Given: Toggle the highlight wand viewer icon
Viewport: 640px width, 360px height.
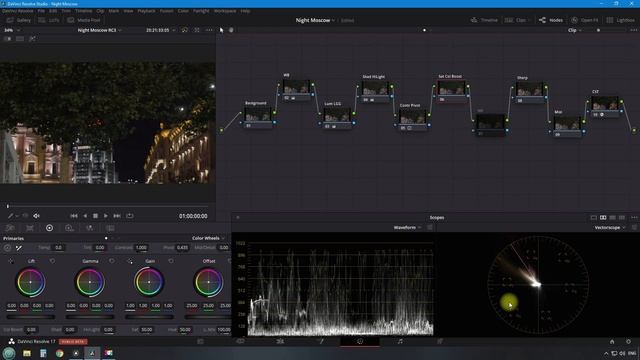Looking at the screenshot, I should [32, 39].
